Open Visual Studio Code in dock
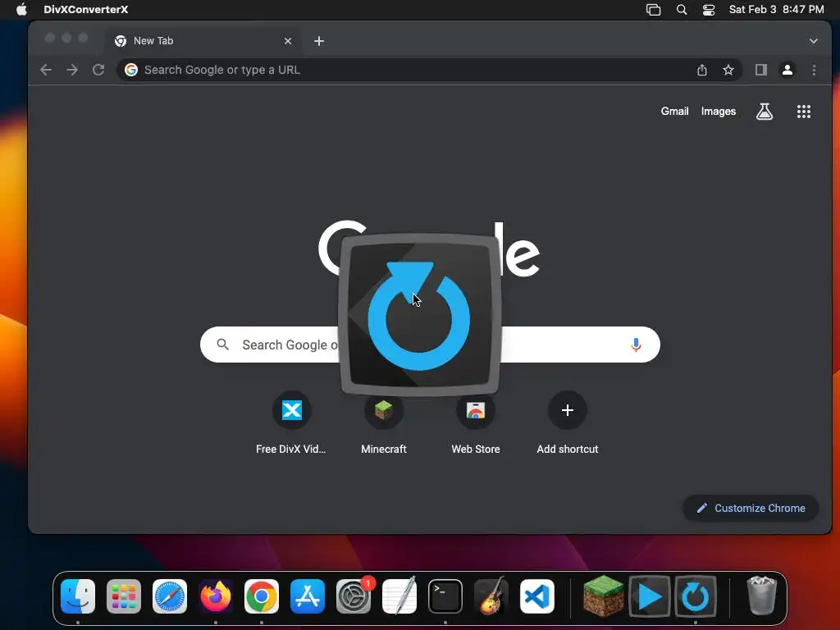This screenshot has width=840, height=630. point(536,596)
